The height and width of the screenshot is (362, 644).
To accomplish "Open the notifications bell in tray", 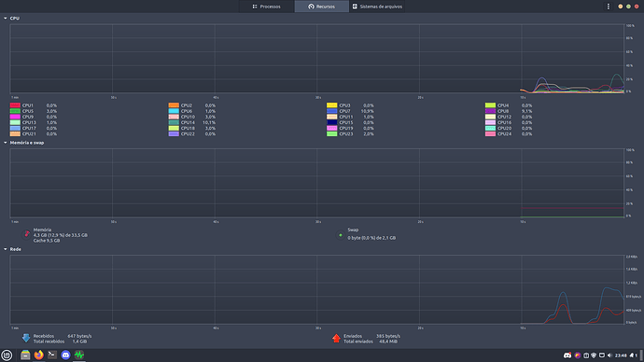I will (x=632, y=355).
